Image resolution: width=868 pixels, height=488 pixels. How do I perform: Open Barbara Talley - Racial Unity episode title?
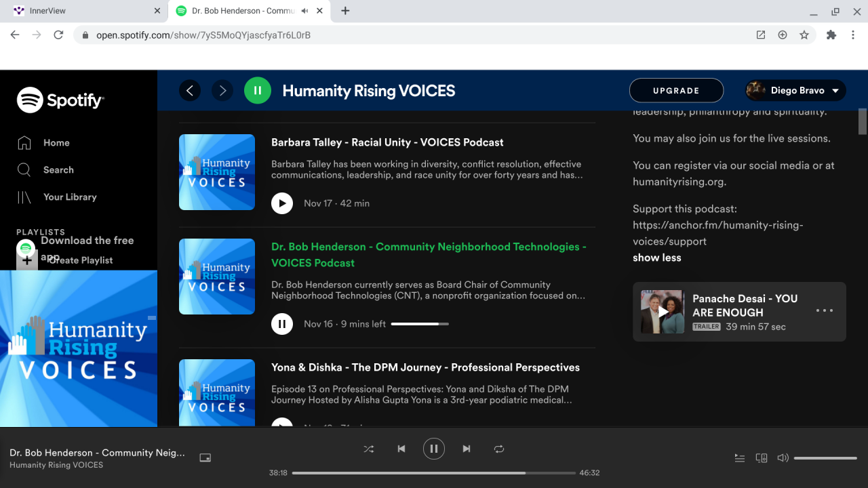tap(387, 142)
